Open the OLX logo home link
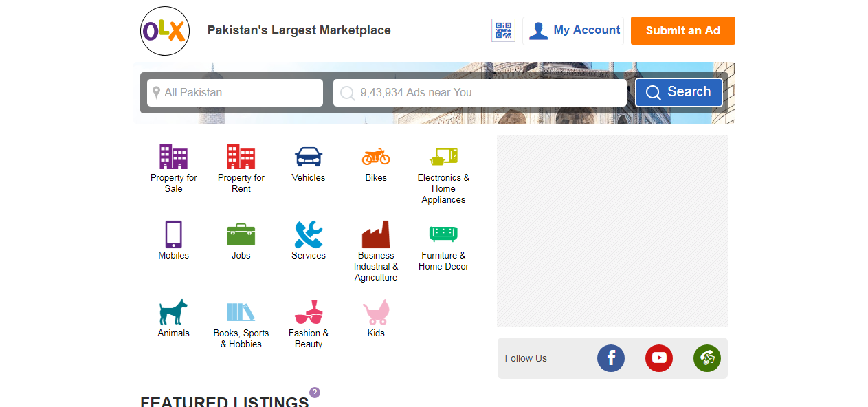 (164, 31)
